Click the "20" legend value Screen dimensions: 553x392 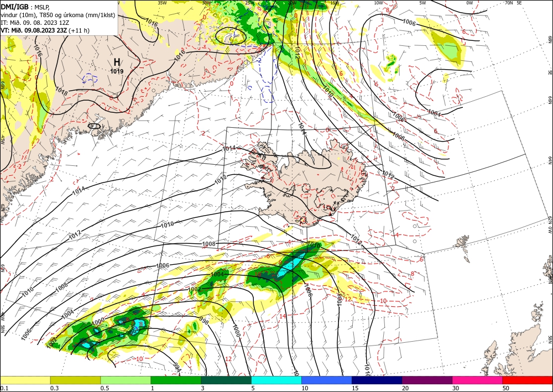point(405,388)
